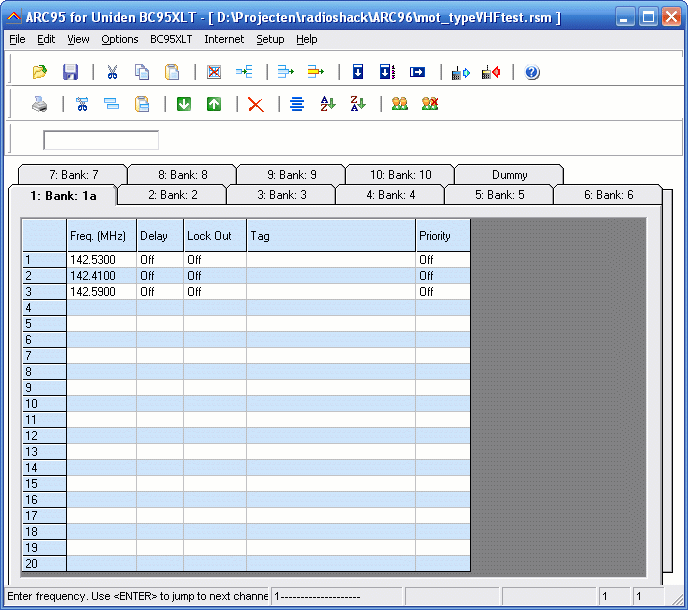Save the file using the floppy disk icon
The width and height of the screenshot is (688, 610).
(x=70, y=72)
